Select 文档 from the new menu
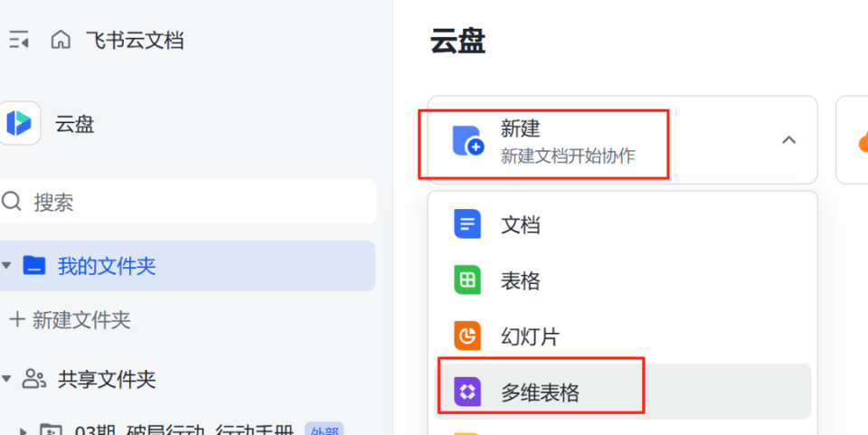Viewport: 868px width, 435px height. pos(521,224)
